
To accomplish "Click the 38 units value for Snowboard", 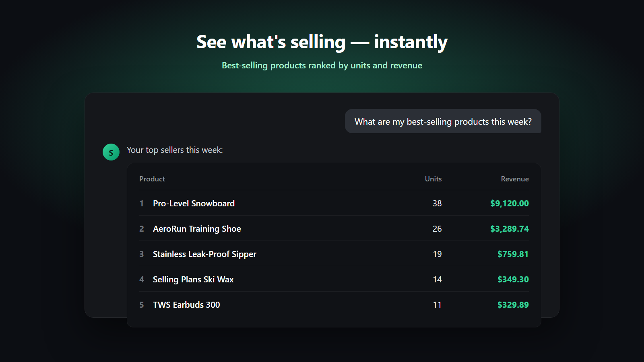I will coord(437,204).
